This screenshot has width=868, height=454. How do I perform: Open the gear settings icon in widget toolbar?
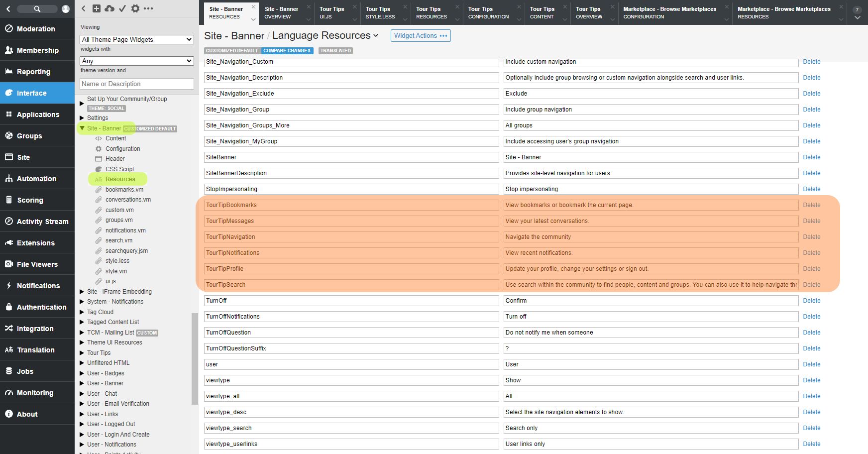tap(135, 8)
